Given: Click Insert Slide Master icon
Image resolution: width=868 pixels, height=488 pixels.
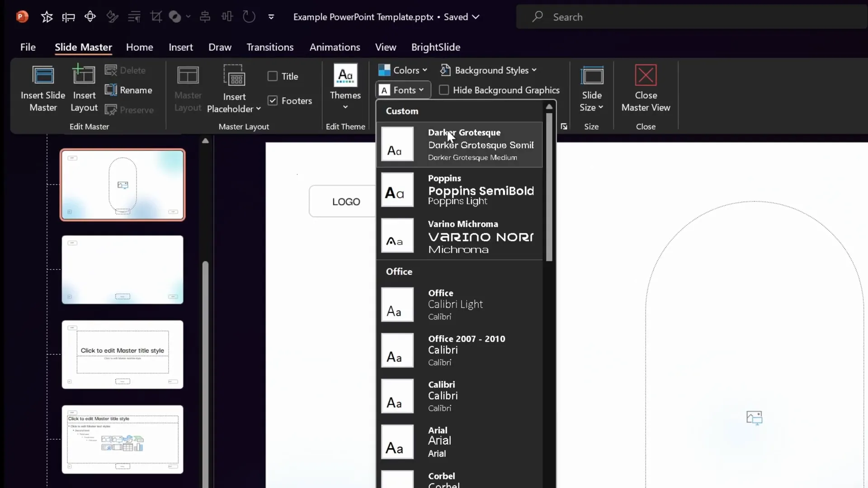Looking at the screenshot, I should click(x=43, y=75).
